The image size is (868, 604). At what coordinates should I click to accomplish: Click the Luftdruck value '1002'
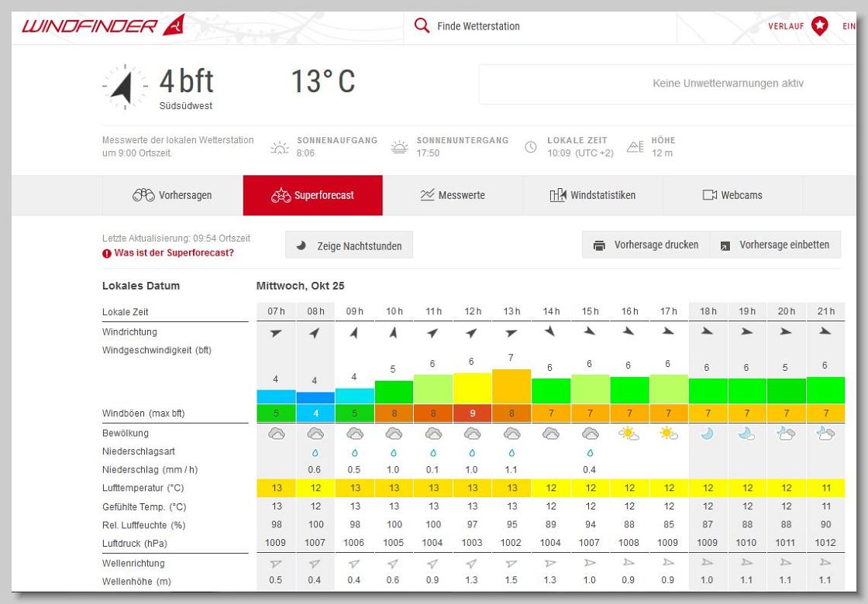511,543
